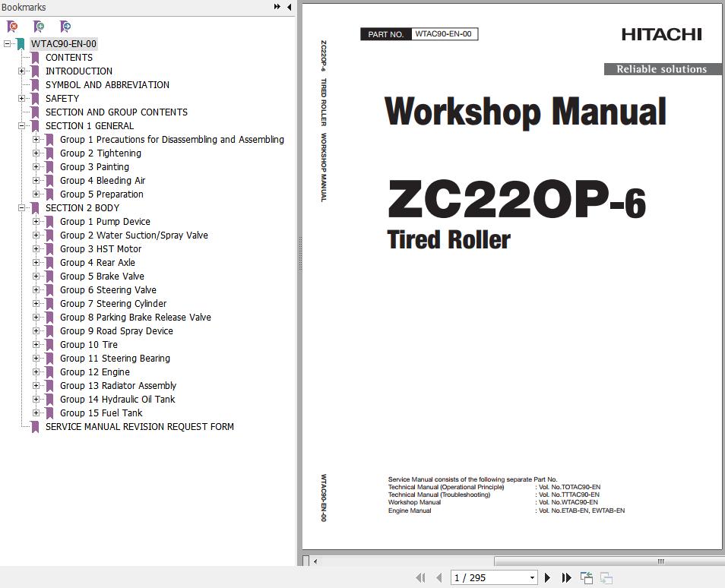725x588 pixels.
Task: Open the CONTENTS bookmark
Action: 69,57
